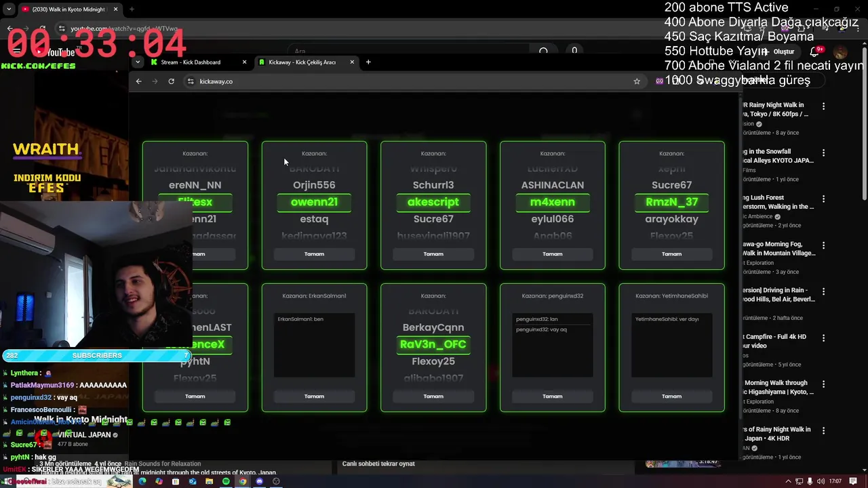Click the name BerkayCqnn in the roll list
The width and height of the screenshot is (868, 488).
click(433, 327)
